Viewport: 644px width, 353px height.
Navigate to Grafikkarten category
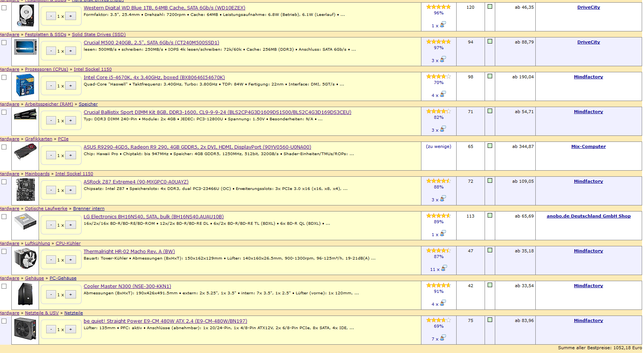pos(39,139)
